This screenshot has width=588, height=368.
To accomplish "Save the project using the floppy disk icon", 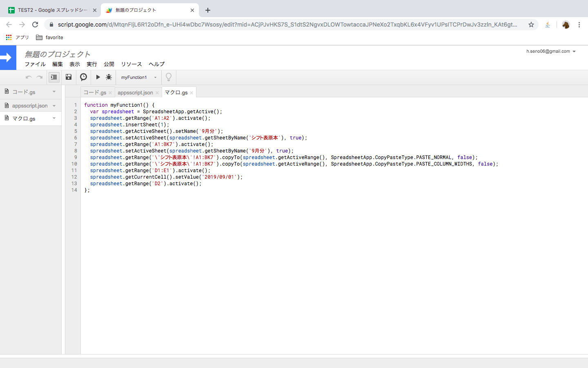I will 69,77.
